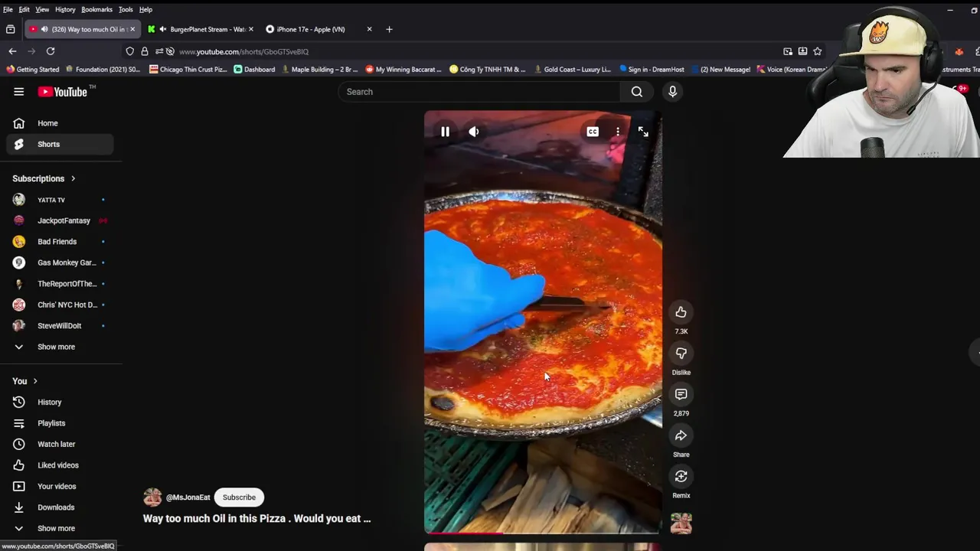This screenshot has width=980, height=551.
Task: Go to the YouTube logo homepage
Action: pyautogui.click(x=63, y=92)
